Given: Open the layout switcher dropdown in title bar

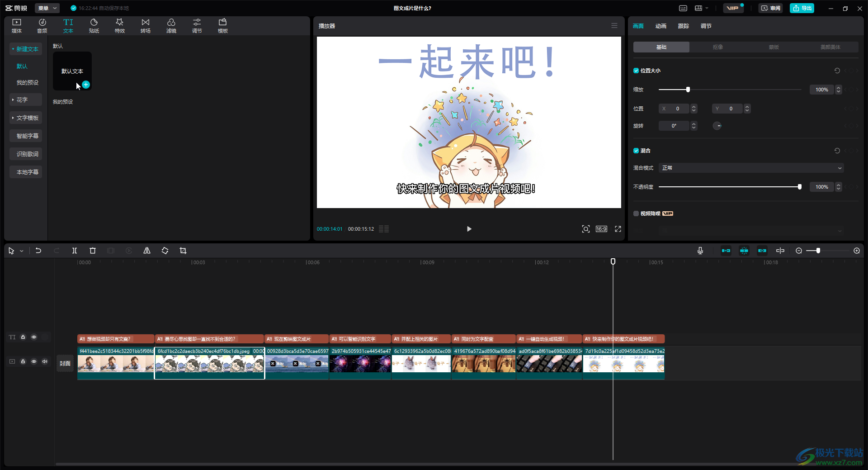Looking at the screenshot, I should 701,8.
